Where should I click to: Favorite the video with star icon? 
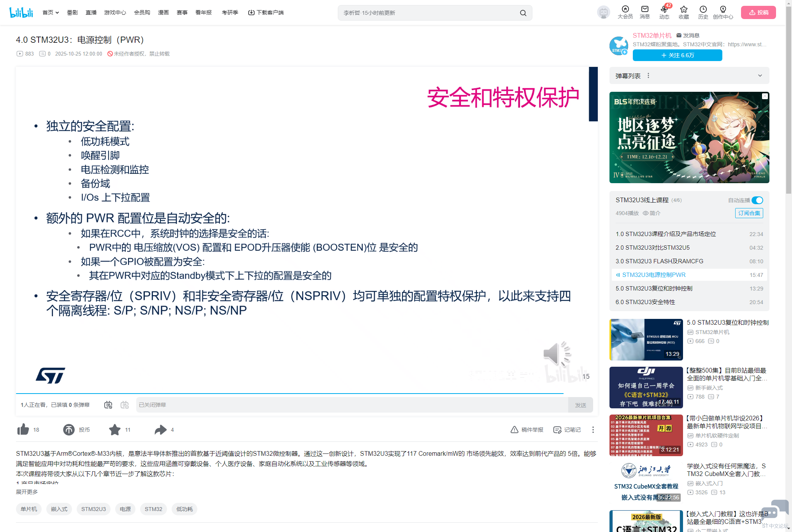click(115, 429)
